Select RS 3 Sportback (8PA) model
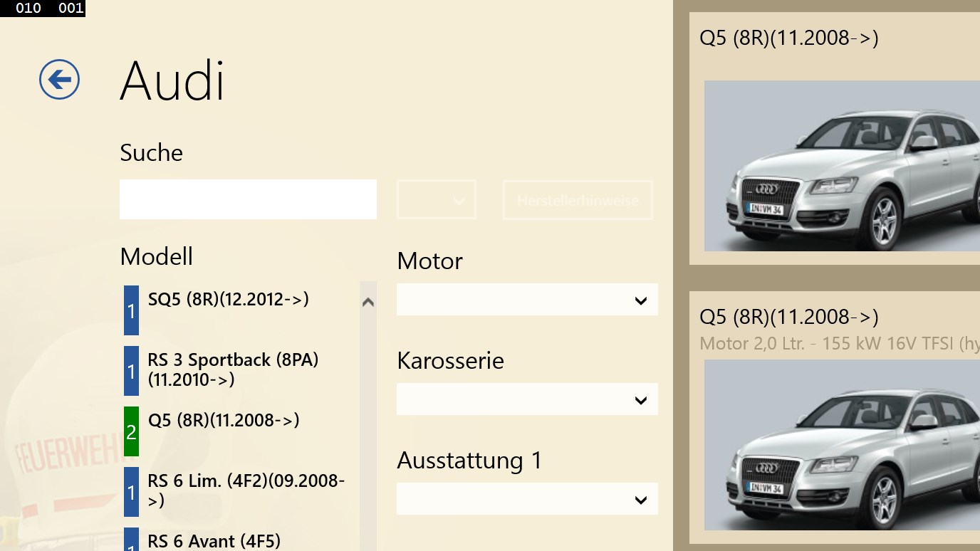980x551 pixels. (233, 369)
